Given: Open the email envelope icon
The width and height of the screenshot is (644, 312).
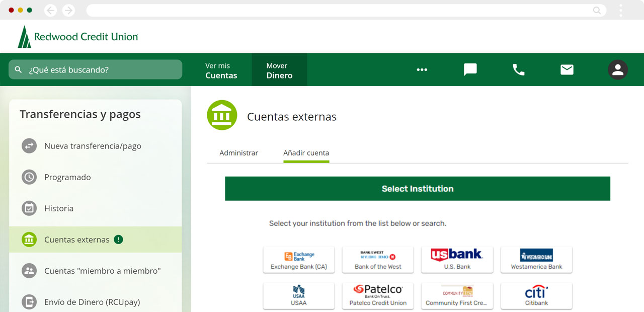Looking at the screenshot, I should 567,69.
